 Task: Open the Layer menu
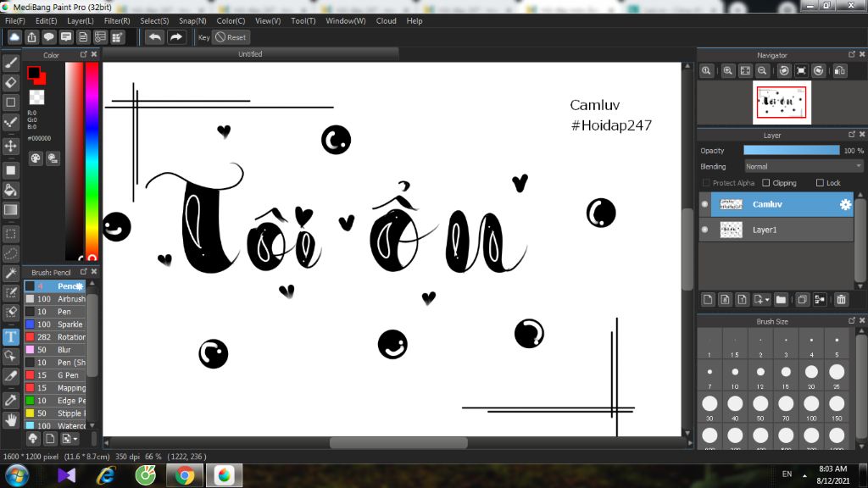[x=81, y=21]
